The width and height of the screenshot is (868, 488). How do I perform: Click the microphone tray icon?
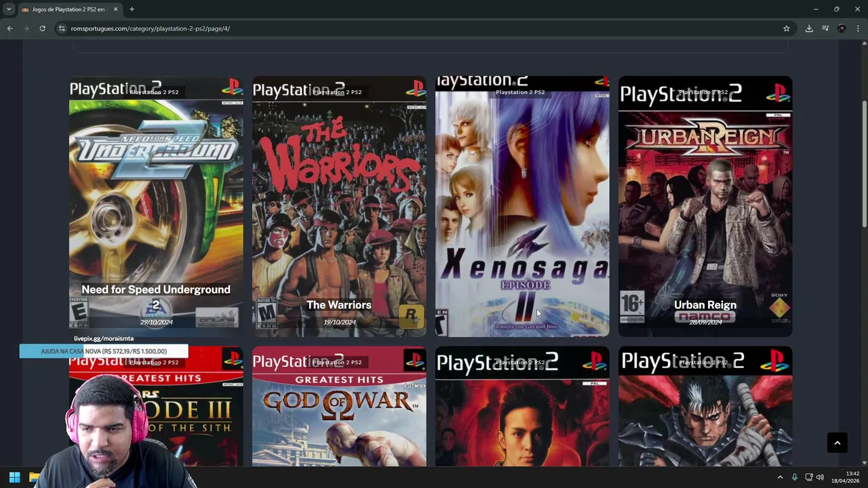pyautogui.click(x=795, y=477)
